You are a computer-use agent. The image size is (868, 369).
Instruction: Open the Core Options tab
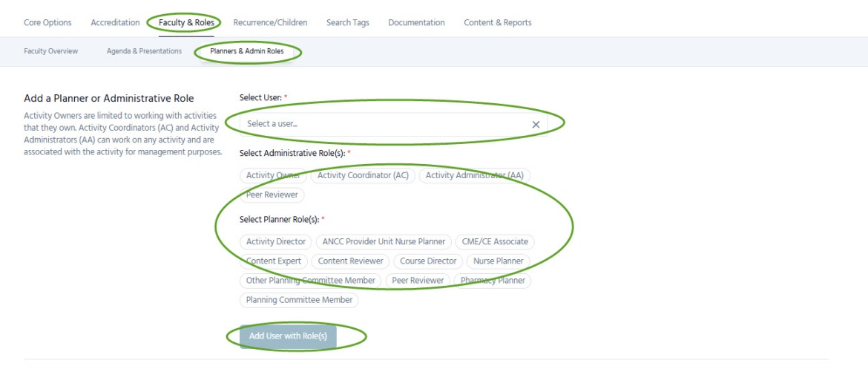click(x=47, y=22)
